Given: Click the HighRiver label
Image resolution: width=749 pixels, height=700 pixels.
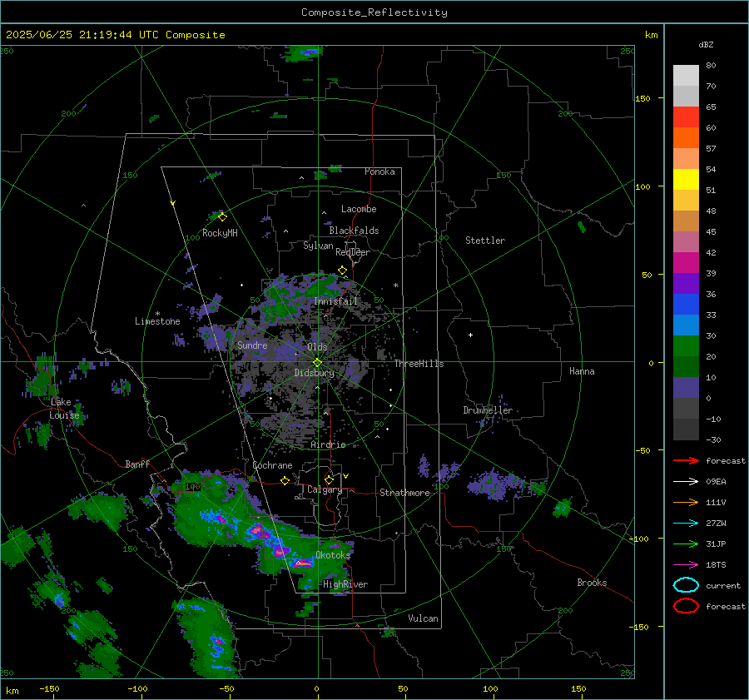Looking at the screenshot, I should pyautogui.click(x=345, y=584).
